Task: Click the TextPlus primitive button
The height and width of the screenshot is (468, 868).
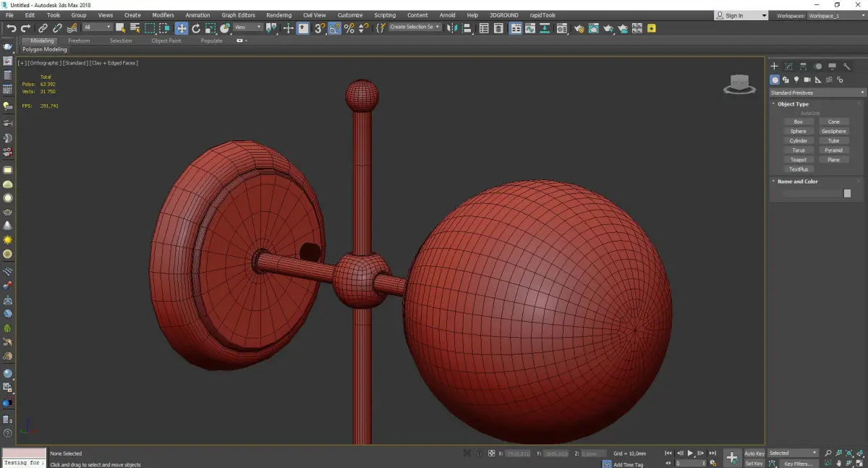Action: 798,169
